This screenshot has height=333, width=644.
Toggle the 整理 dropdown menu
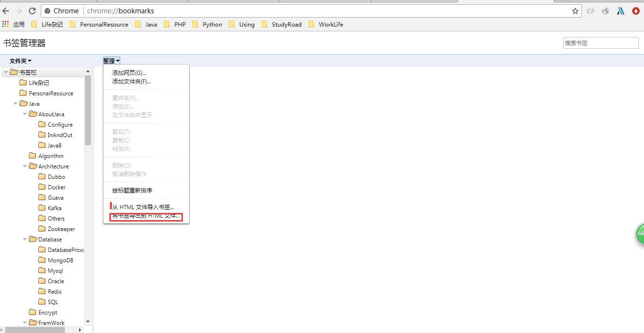coord(111,61)
